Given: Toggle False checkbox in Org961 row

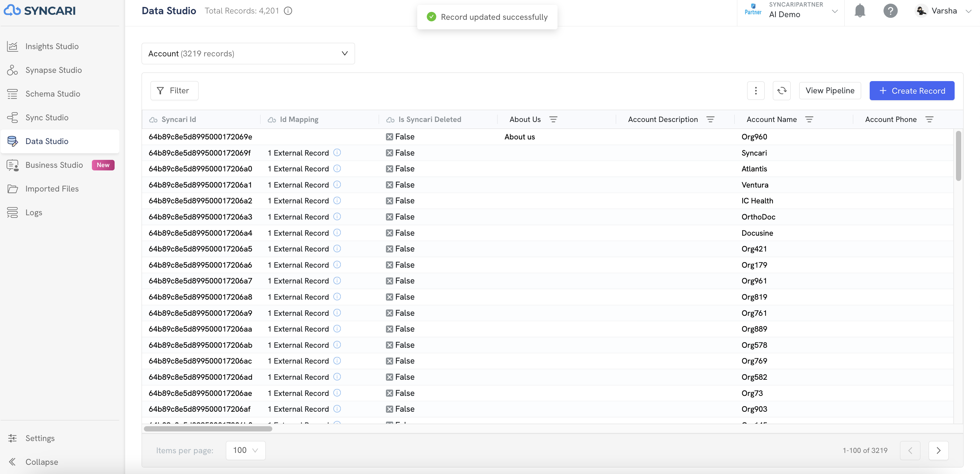Looking at the screenshot, I should point(389,281).
